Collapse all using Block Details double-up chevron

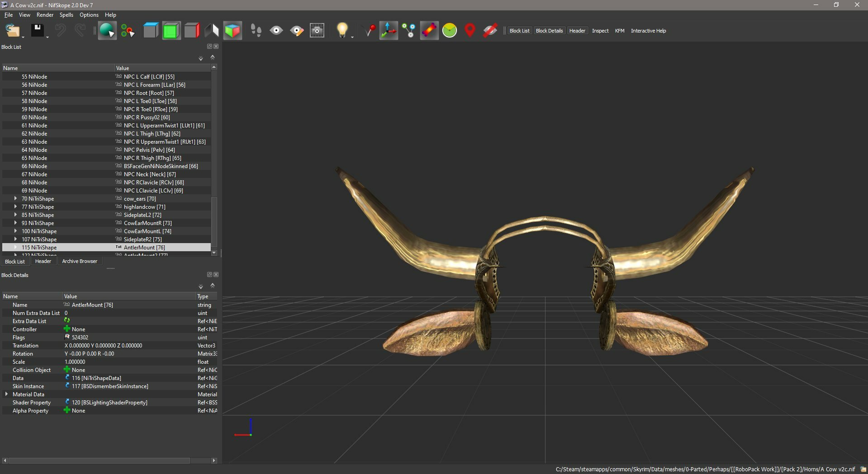[213, 286]
